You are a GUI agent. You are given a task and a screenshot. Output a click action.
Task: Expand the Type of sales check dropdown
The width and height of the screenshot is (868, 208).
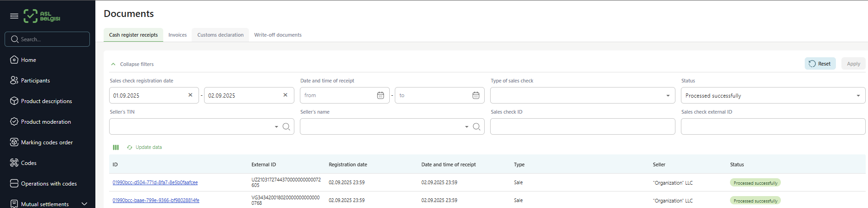coord(668,96)
